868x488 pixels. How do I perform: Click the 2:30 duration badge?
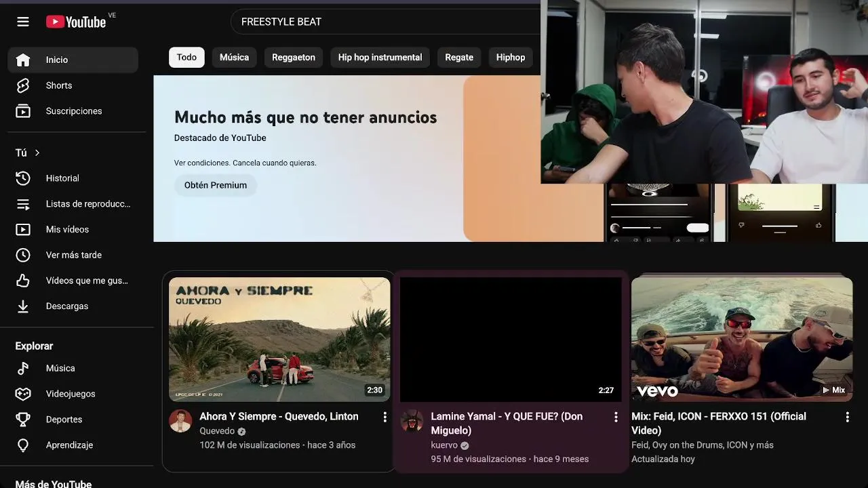point(374,390)
